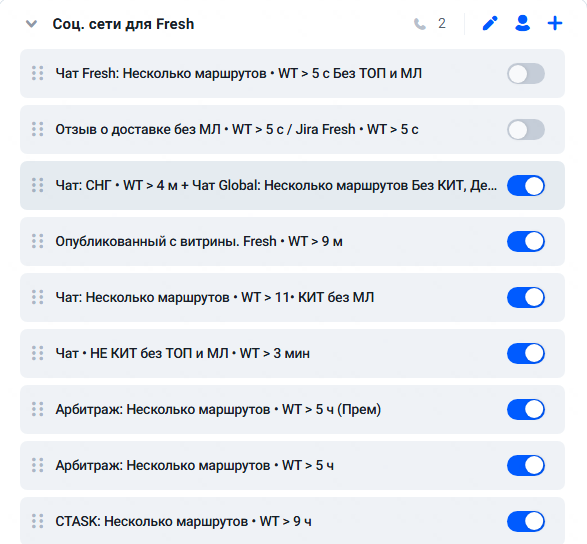
Task: Toggle off Арбитраж WT > 5 ч rule
Action: click(x=526, y=465)
